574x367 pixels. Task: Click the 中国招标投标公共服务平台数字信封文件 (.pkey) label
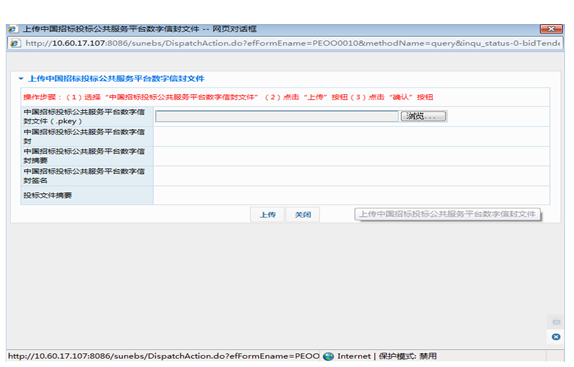tap(84, 117)
